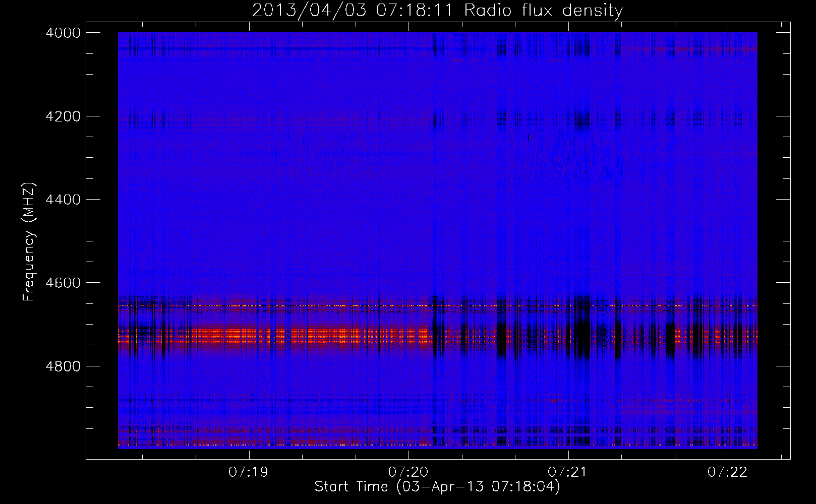Click the plot title "2013/04/03 07:18:11 Radio flux density"
Image resolution: width=816 pixels, height=504 pixels.
(x=437, y=11)
